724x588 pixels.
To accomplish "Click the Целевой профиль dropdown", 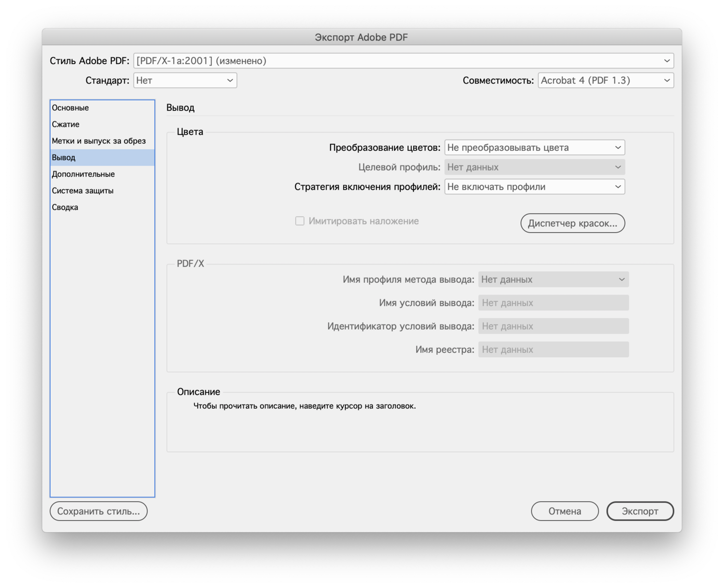I will [x=534, y=168].
